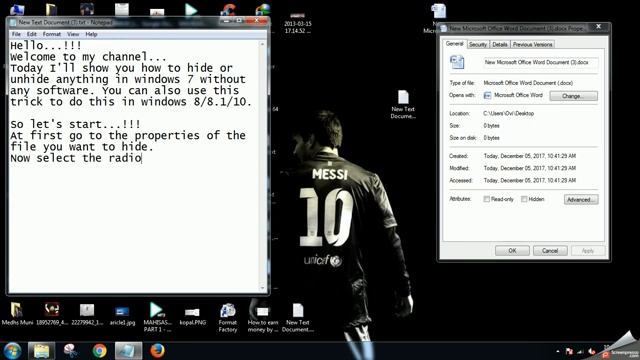Switch to the Details tab

pyautogui.click(x=500, y=44)
